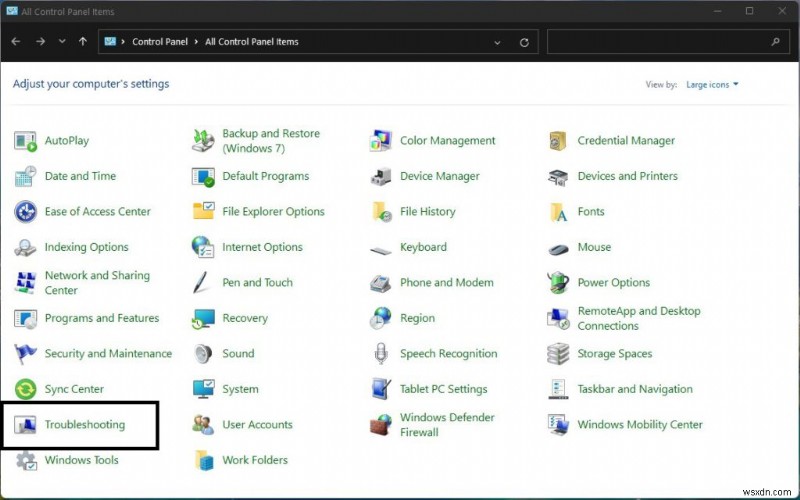The image size is (800, 500).
Task: Select Devices and Printers icon
Action: point(558,177)
